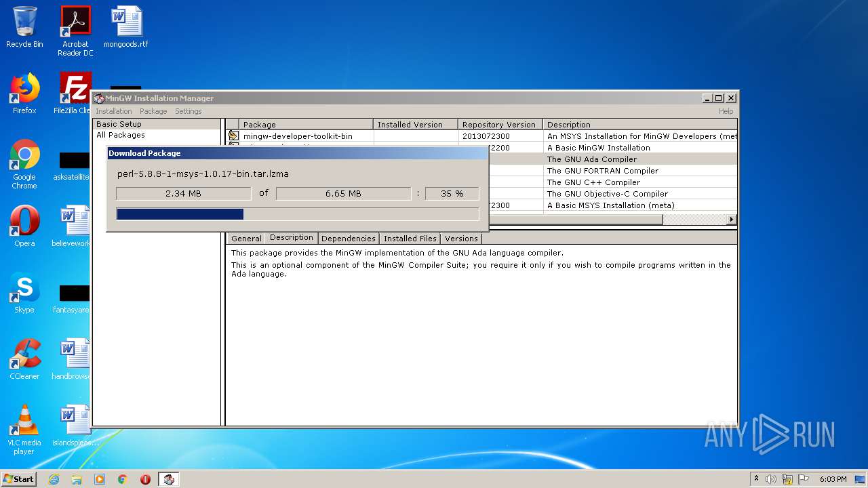This screenshot has height=488, width=868.
Task: Click the 6.65 MB total size field
Action: (x=343, y=194)
